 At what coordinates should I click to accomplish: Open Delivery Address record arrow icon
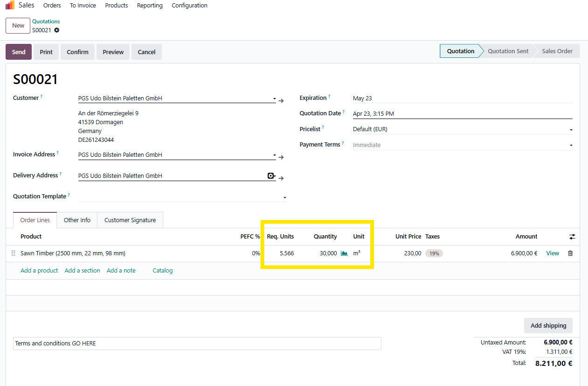pos(281,178)
